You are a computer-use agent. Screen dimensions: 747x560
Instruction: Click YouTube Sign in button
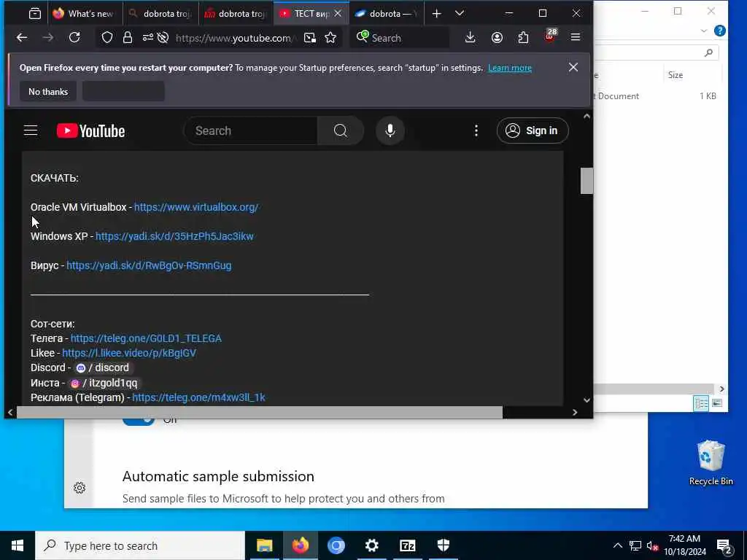click(533, 131)
